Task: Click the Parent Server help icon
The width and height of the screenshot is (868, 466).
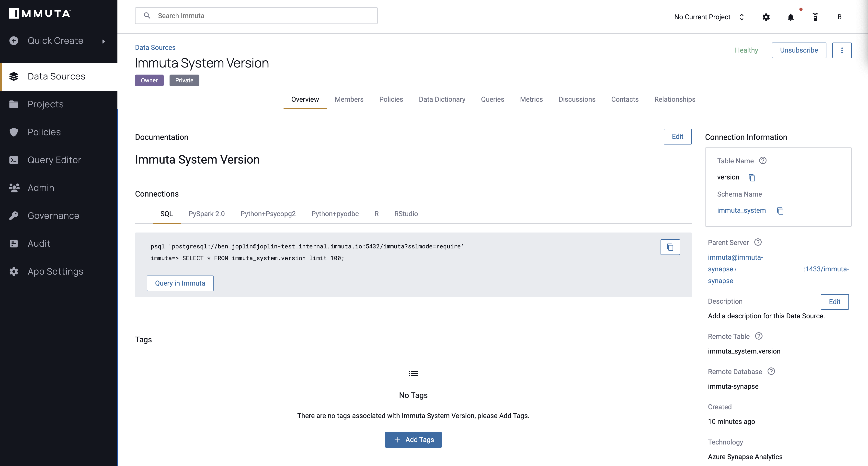Action: (x=758, y=243)
